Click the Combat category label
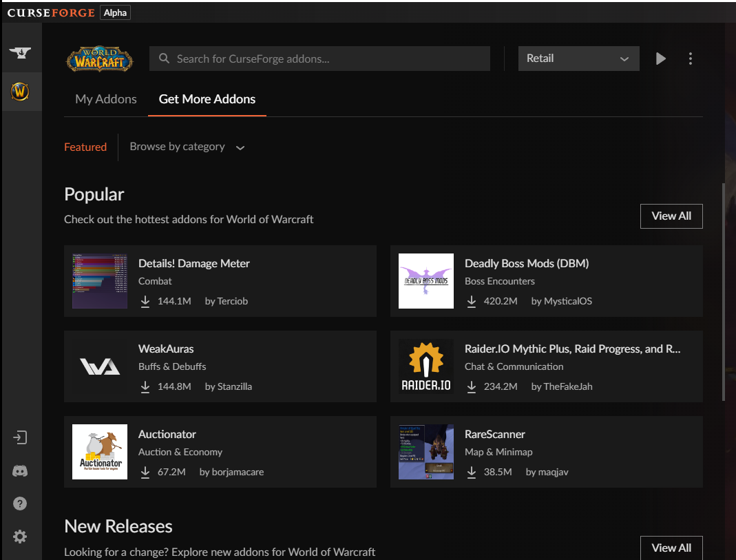736x560 pixels. click(x=155, y=281)
